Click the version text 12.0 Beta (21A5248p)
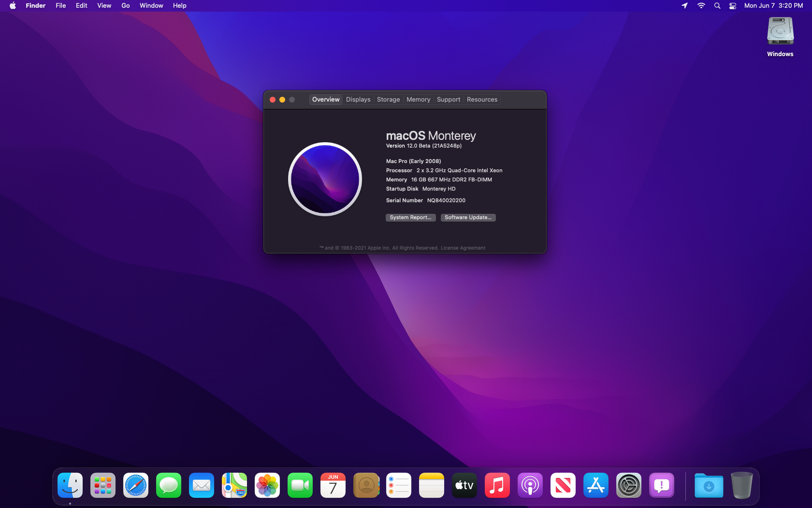Viewport: 812px width, 508px height. tap(434, 146)
